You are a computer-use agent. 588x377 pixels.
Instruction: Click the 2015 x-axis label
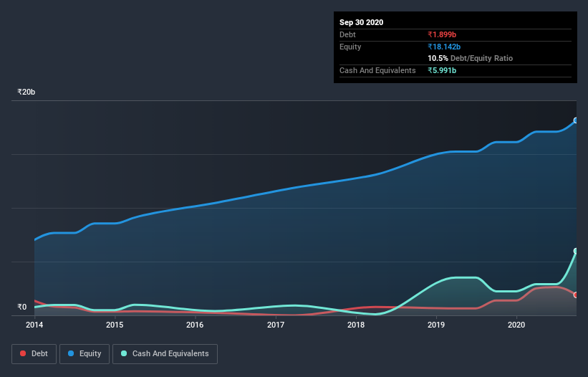coord(115,325)
